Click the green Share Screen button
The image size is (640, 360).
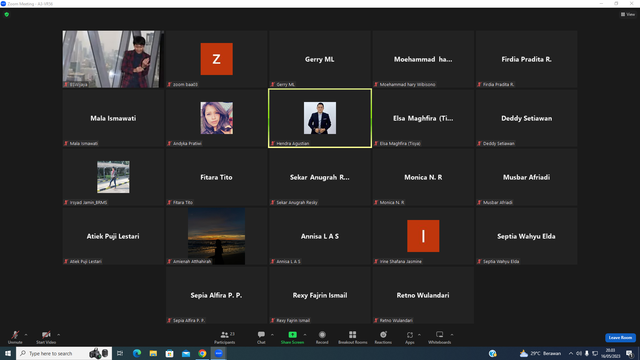pos(292,337)
